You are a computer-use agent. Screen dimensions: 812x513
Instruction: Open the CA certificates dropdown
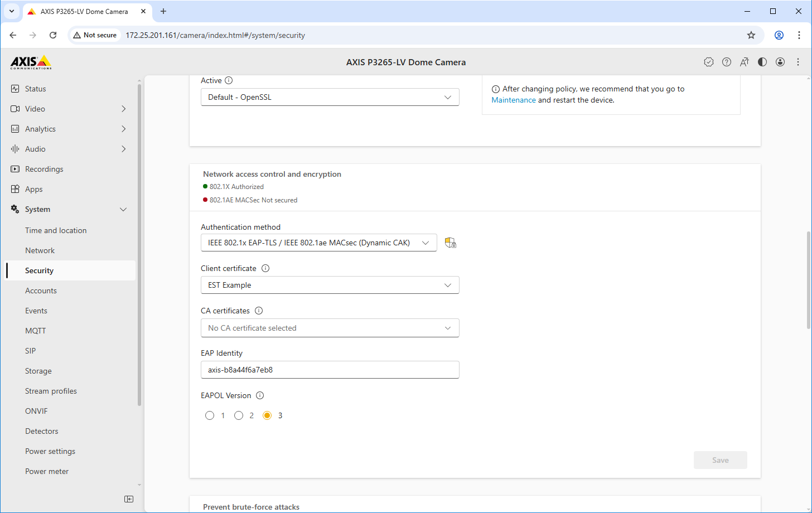pyautogui.click(x=330, y=328)
